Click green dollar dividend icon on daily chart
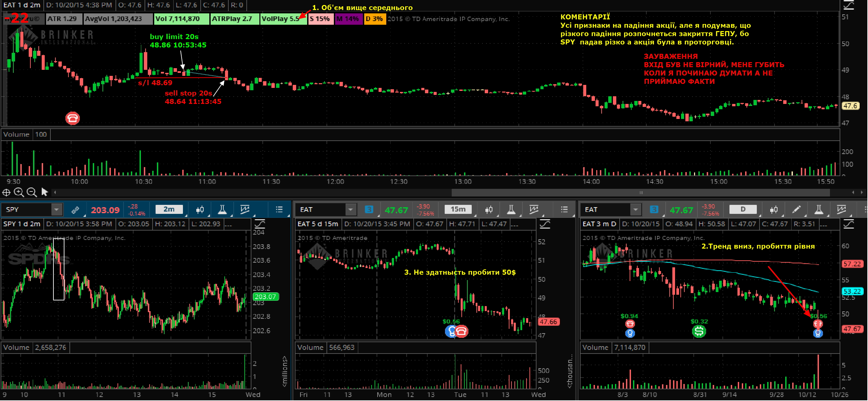The height and width of the screenshot is (401, 868). 699,331
